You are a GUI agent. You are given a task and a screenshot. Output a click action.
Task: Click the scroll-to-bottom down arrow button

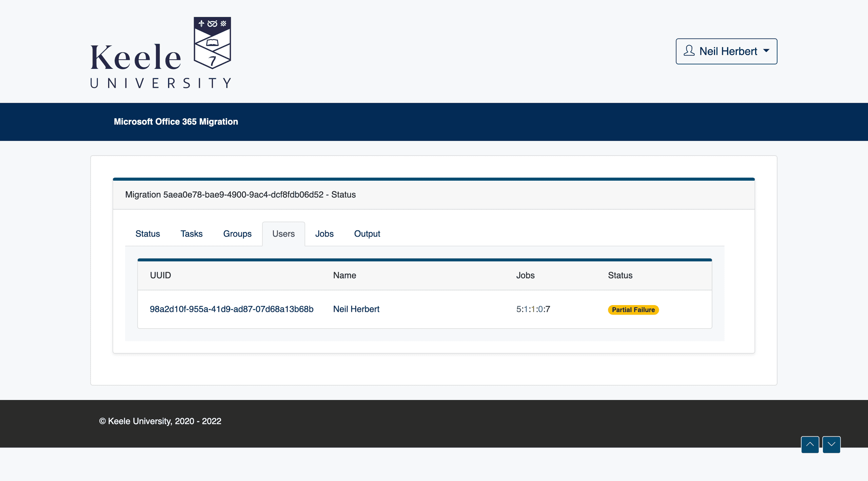pyautogui.click(x=831, y=444)
